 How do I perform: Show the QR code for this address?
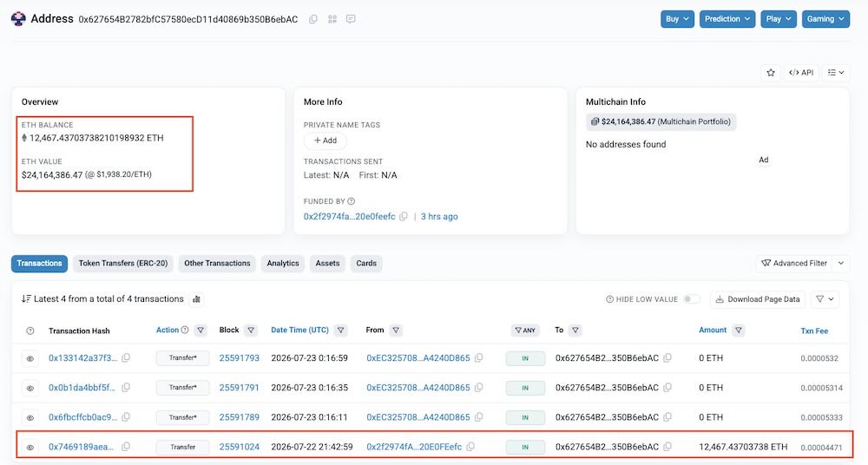pos(332,19)
